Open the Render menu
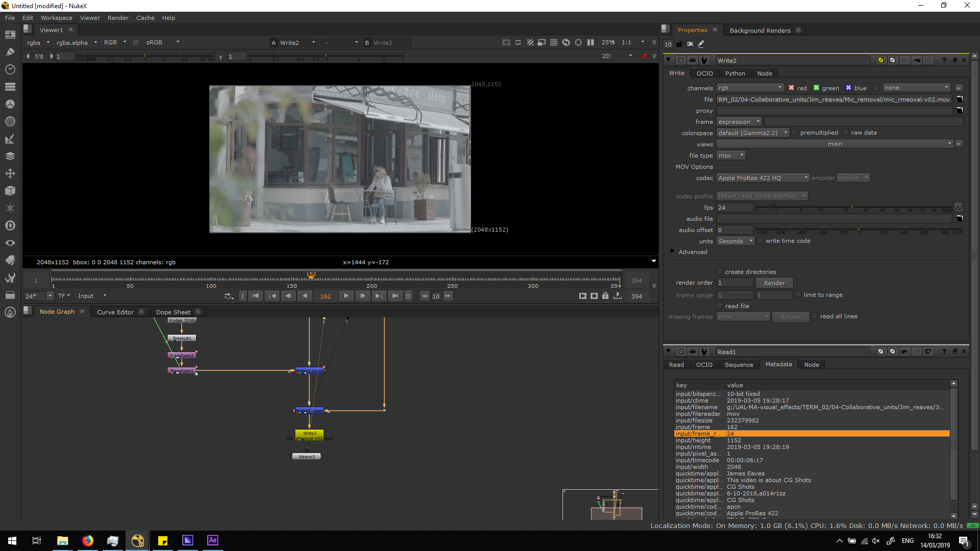Viewport: 980px width, 551px height. [x=118, y=18]
